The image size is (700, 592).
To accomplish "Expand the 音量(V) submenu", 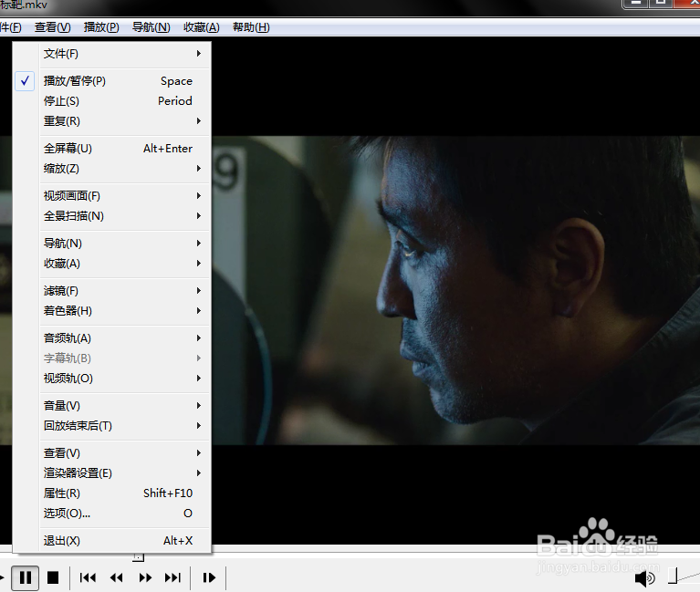I will pyautogui.click(x=111, y=406).
